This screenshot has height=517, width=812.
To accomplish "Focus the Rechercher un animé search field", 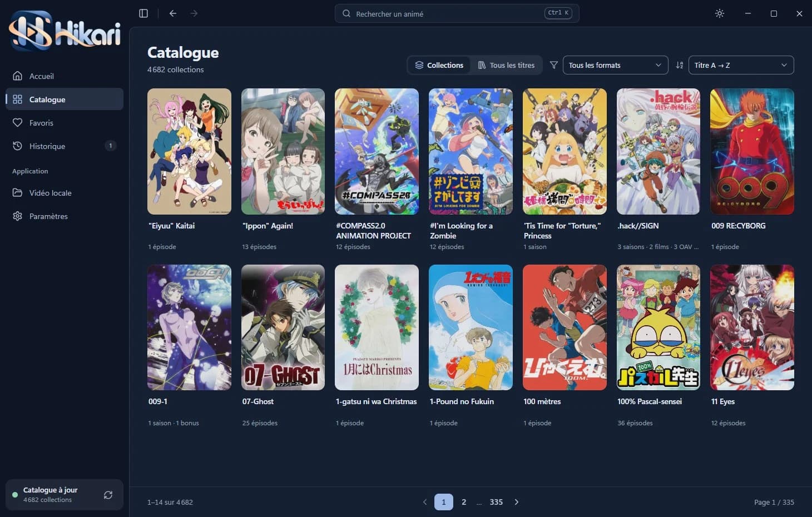I will (457, 13).
